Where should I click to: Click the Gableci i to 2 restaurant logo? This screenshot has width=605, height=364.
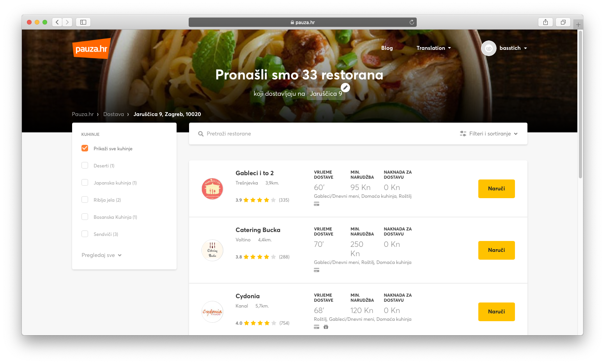(212, 189)
